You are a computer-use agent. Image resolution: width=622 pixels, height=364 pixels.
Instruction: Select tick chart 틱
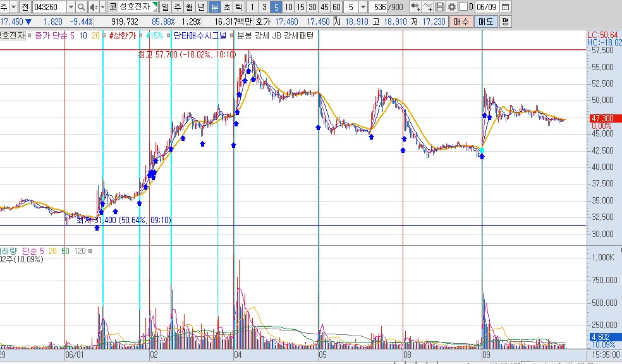(x=238, y=7)
